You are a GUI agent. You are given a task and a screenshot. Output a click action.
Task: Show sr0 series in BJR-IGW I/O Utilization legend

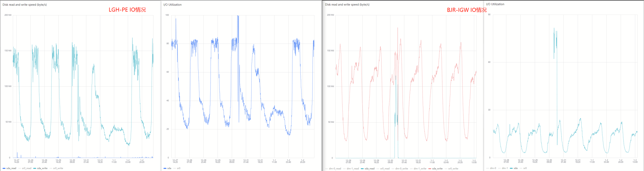[525, 168]
